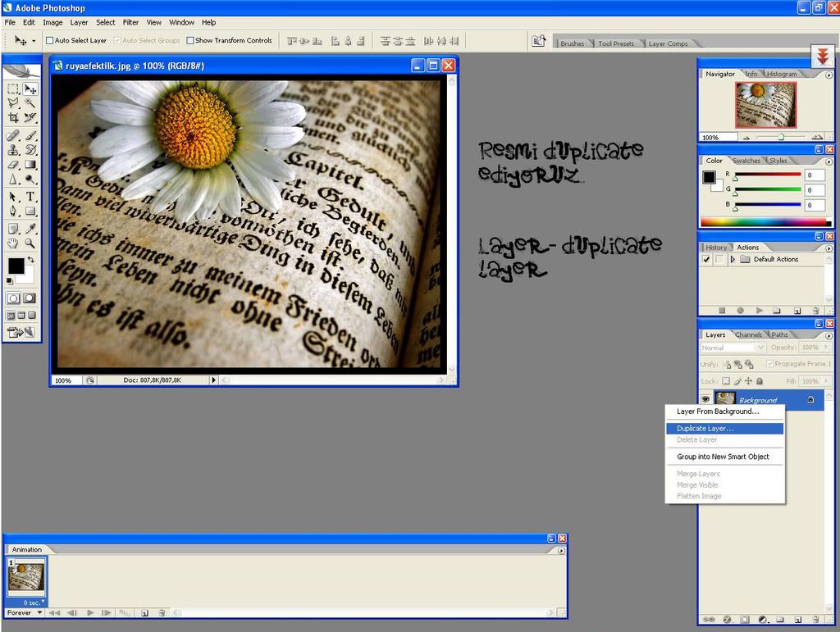
Task: Select the Clone Stamp tool
Action: (x=13, y=150)
